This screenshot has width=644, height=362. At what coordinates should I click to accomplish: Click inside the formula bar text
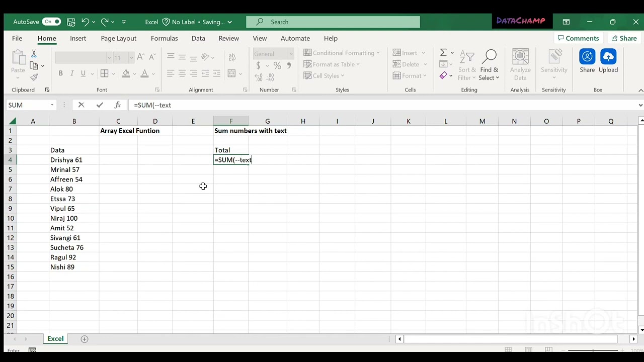point(152,105)
